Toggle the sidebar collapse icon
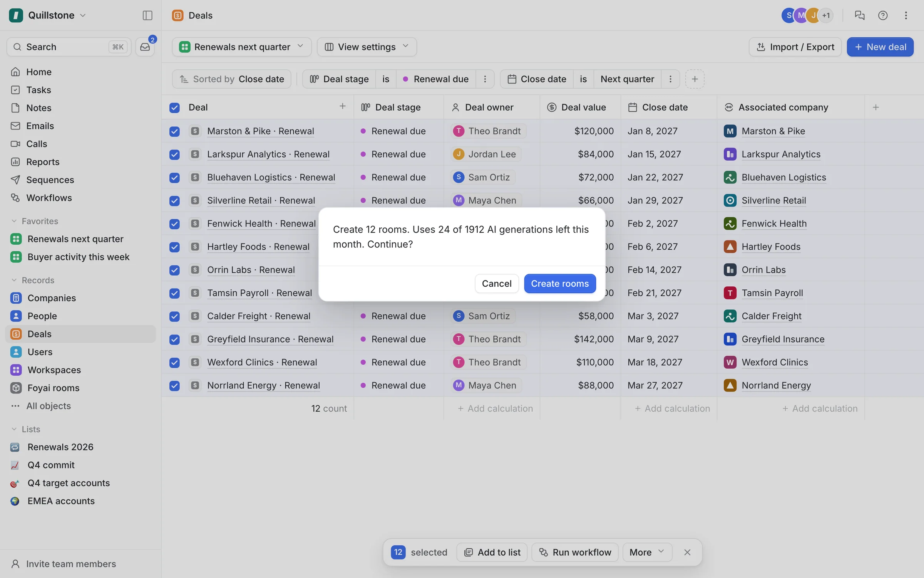The height and width of the screenshot is (578, 924). (x=147, y=15)
